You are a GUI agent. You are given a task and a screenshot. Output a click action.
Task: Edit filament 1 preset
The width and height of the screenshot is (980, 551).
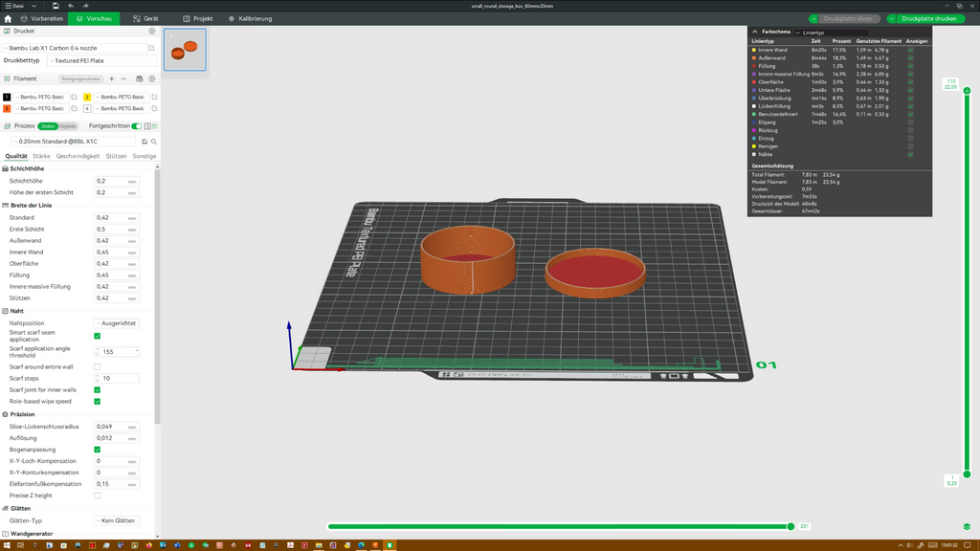75,97
